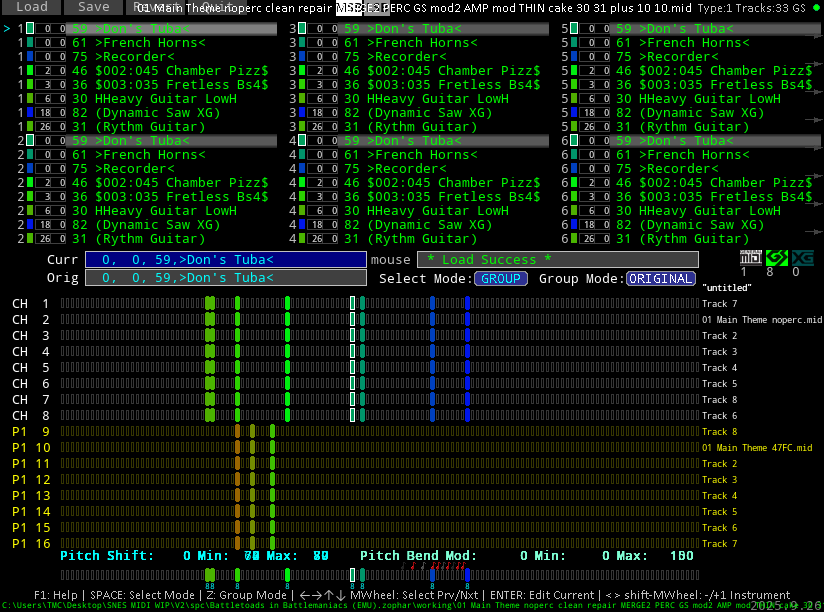The image size is (824, 612).
Task: Click the Pitch Bend Mod value
Action: coord(523,556)
